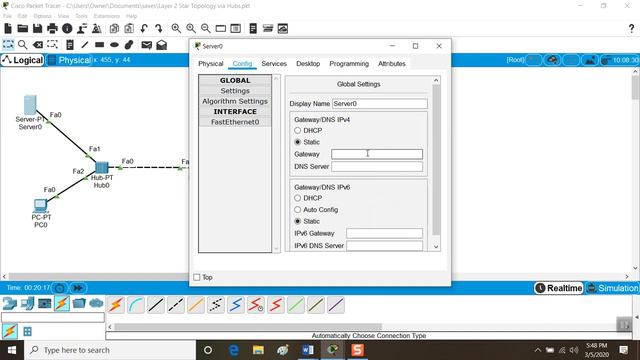This screenshot has width=640, height=360.
Task: Open global Settings in config sidebar
Action: [x=235, y=91]
